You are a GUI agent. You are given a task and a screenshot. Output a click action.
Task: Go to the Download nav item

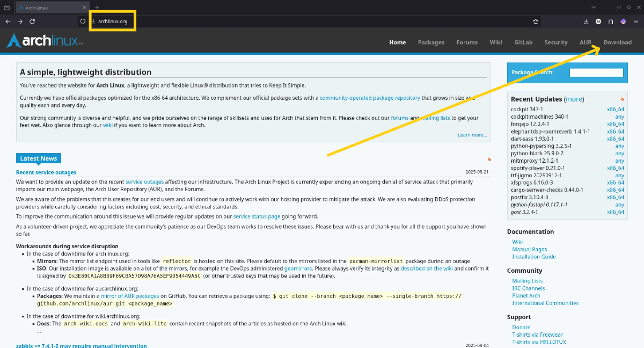617,42
